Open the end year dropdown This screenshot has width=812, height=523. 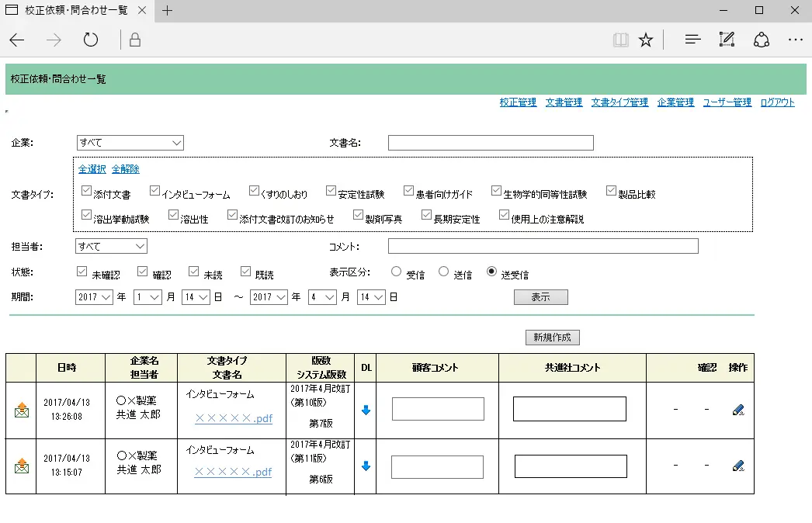(x=269, y=296)
